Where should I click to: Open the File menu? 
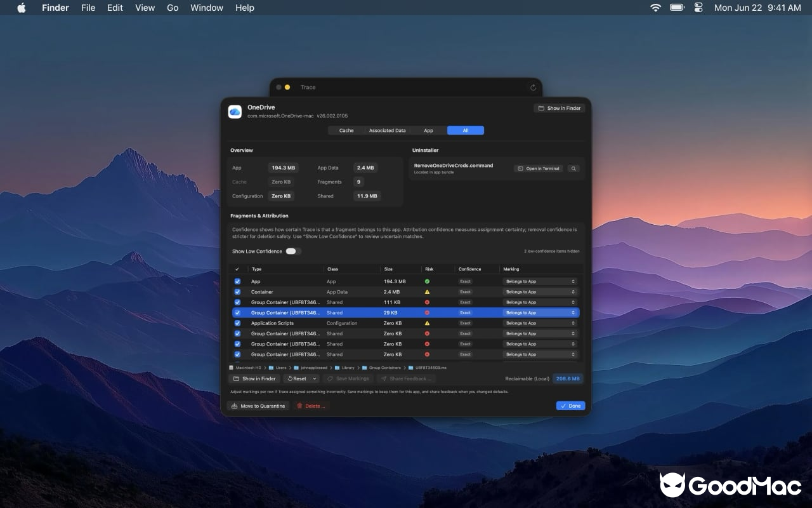pos(88,8)
